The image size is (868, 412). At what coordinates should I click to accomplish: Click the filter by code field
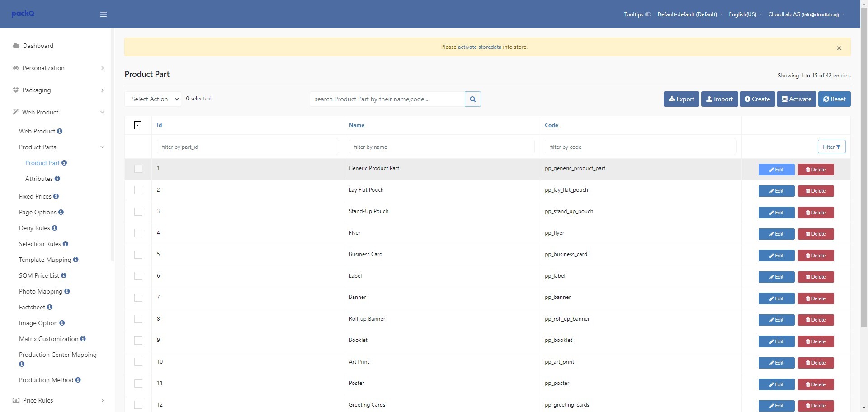click(x=641, y=147)
